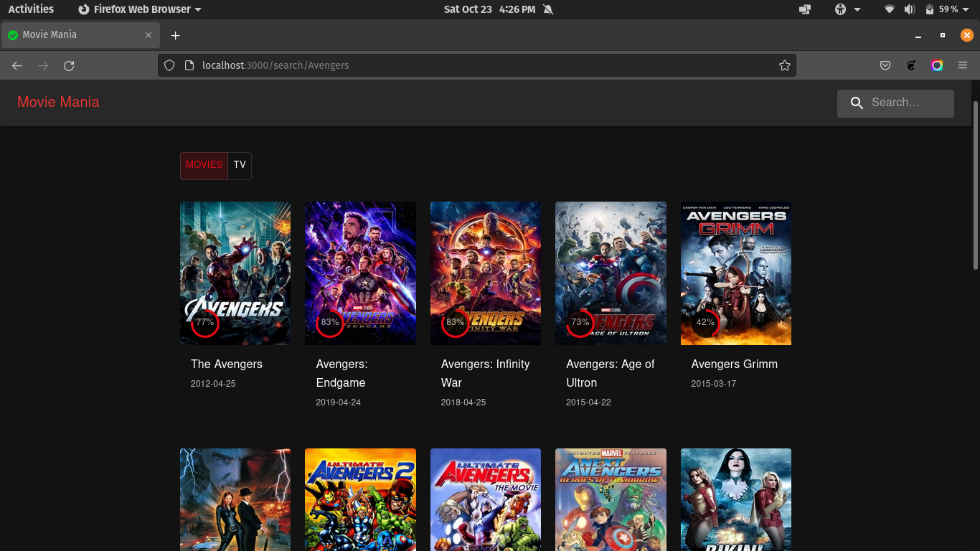This screenshot has width=980, height=551.
Task: Select the Movie Mania browser tab
Action: click(80, 34)
